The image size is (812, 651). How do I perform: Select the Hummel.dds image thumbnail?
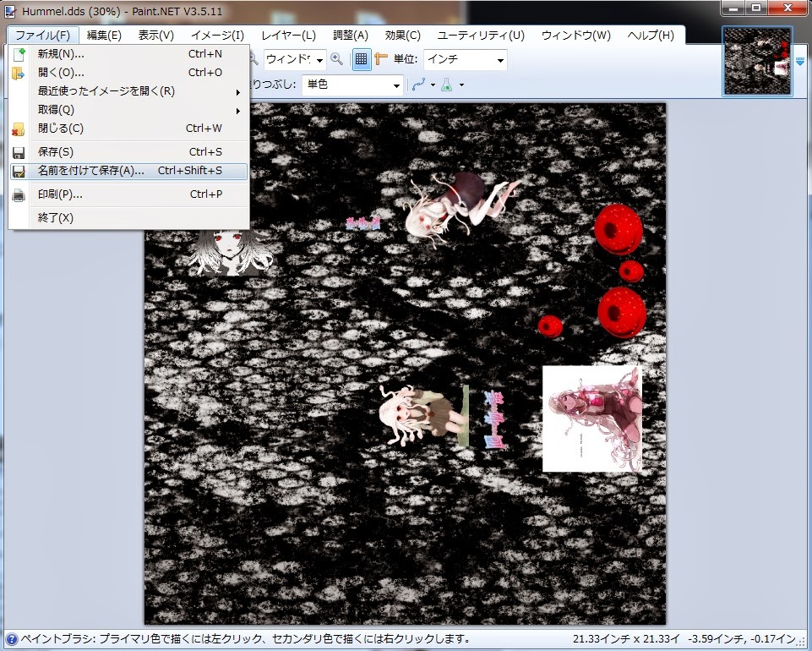758,61
